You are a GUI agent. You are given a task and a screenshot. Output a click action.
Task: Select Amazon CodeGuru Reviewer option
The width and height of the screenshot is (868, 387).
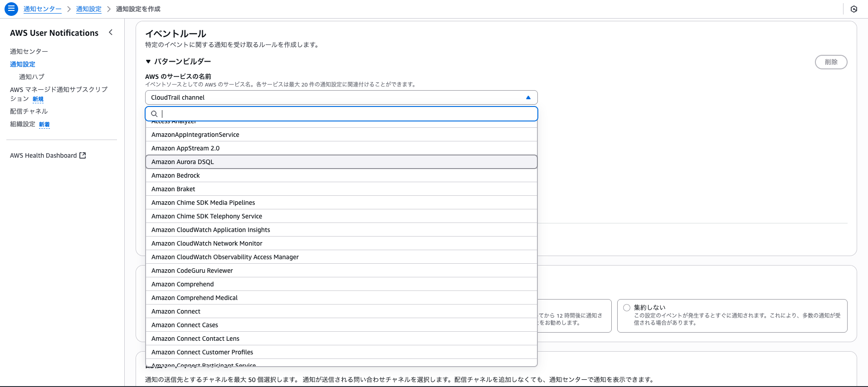tap(341, 271)
